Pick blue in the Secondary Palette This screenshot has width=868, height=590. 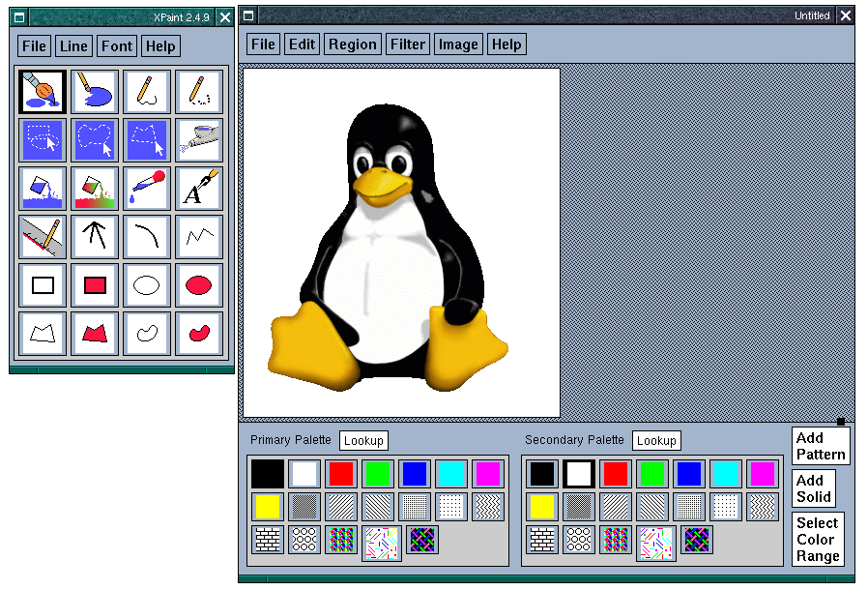689,474
